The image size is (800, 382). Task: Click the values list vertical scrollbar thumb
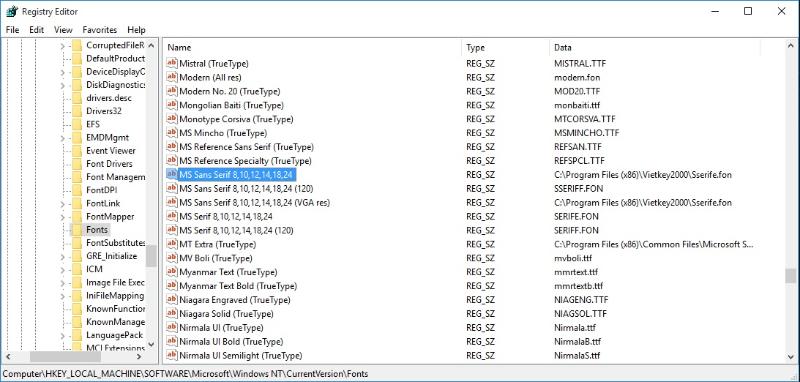(x=790, y=275)
